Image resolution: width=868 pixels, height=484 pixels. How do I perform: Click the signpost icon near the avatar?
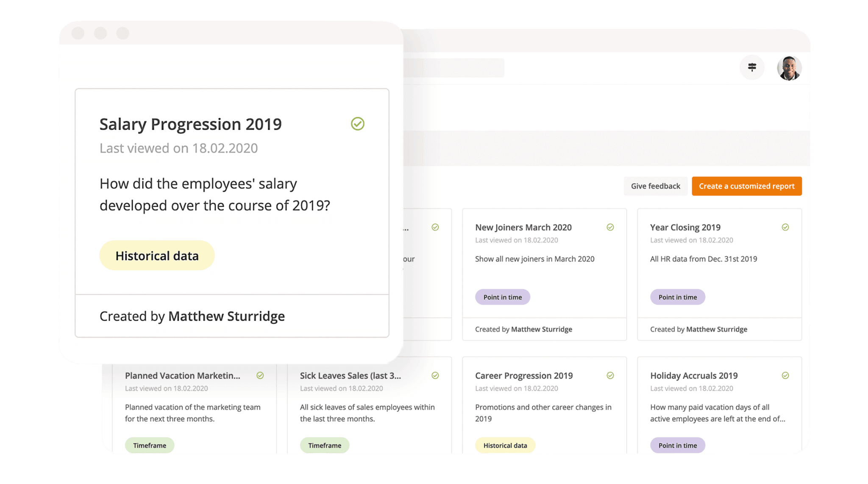coord(752,67)
